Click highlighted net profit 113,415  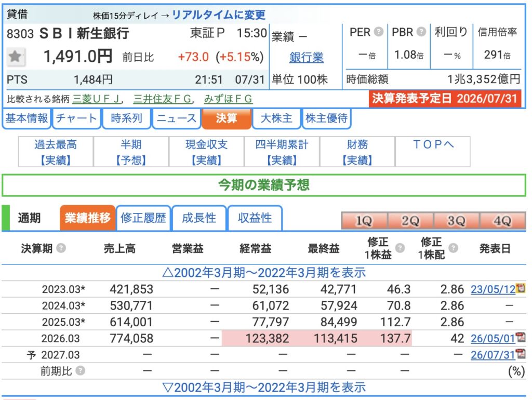[x=336, y=338]
